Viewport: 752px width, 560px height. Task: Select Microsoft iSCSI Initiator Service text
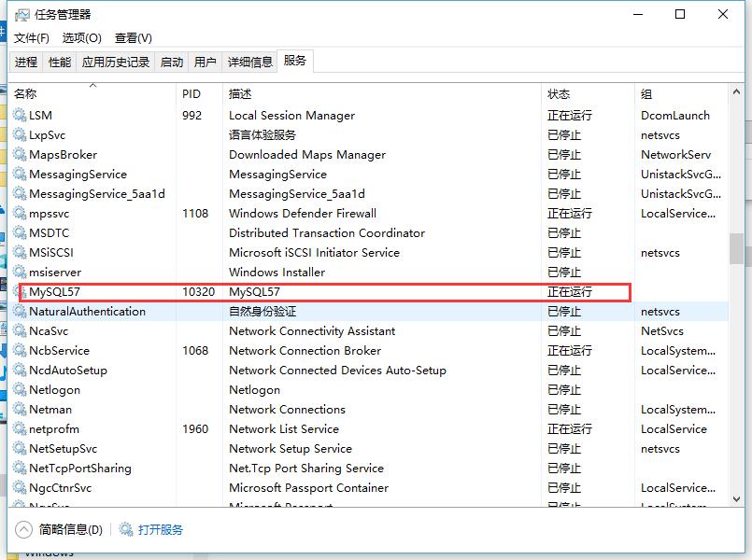(x=314, y=252)
